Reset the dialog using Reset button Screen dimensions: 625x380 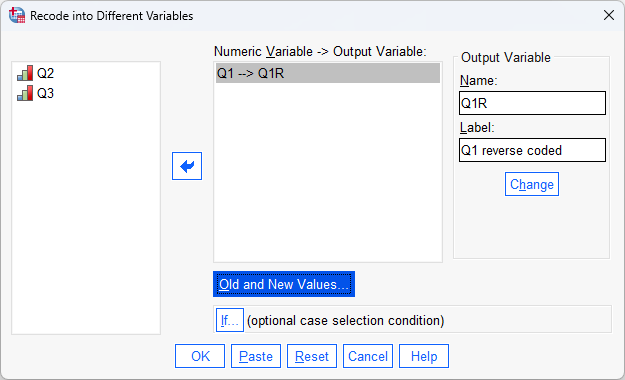pyautogui.click(x=312, y=356)
